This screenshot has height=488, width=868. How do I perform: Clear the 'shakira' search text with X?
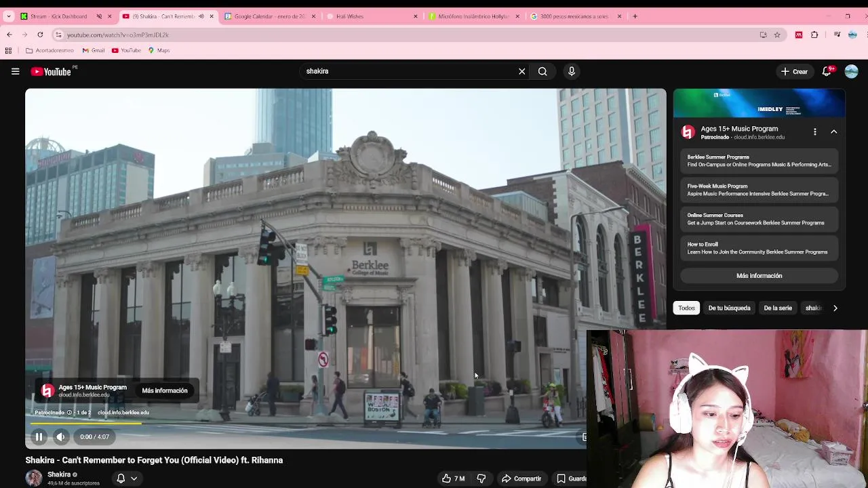(521, 71)
